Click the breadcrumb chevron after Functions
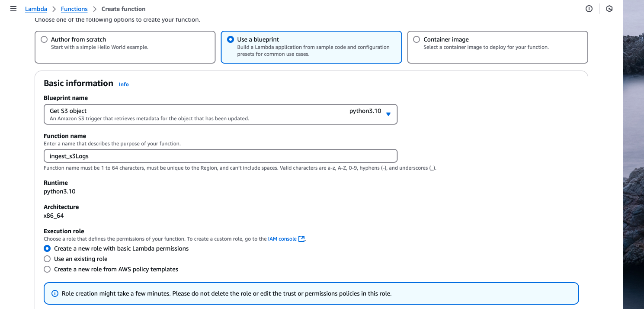 coord(95,9)
